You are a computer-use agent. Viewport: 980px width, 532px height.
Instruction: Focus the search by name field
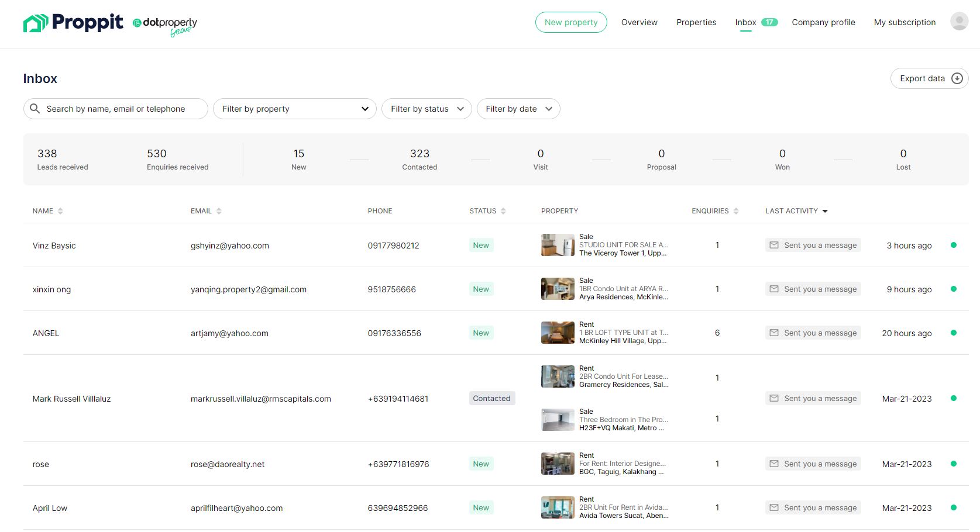tap(116, 109)
